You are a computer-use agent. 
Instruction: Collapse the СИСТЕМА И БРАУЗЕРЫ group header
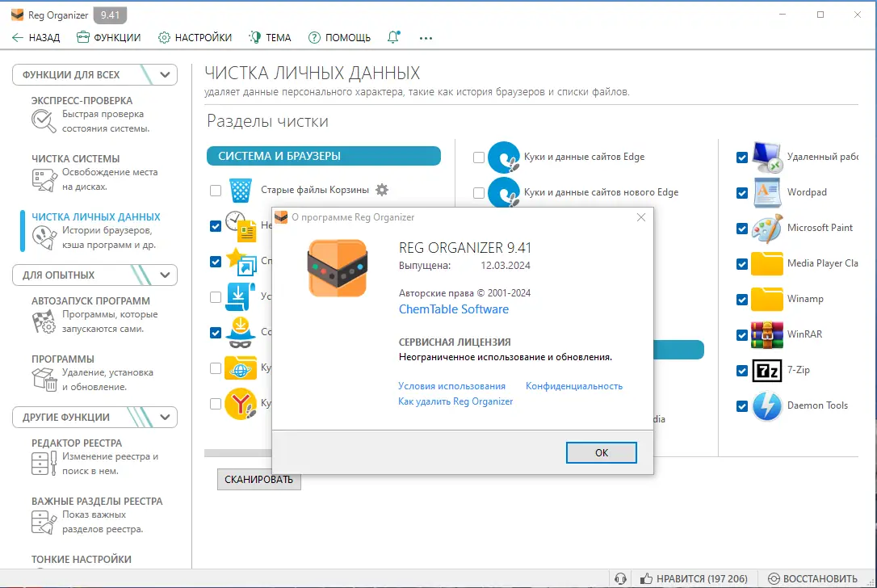pyautogui.click(x=324, y=156)
